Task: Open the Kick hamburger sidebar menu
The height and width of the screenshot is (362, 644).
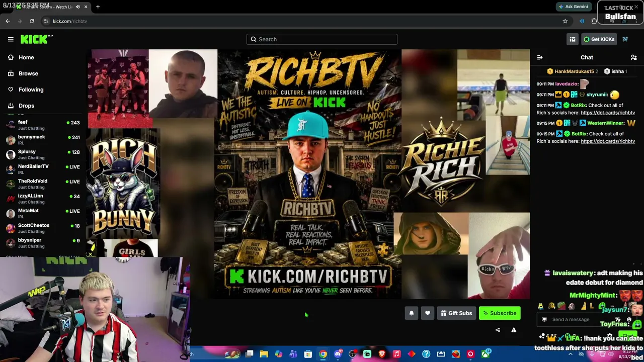Action: tap(11, 39)
